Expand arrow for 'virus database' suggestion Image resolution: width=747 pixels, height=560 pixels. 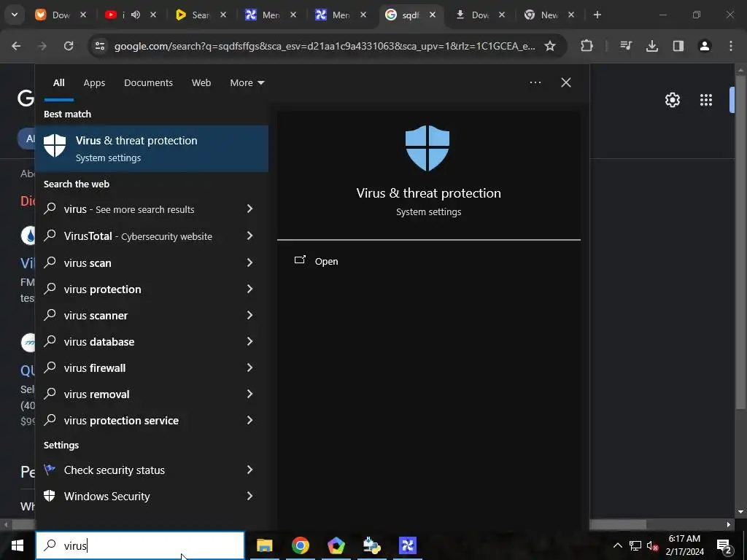(249, 341)
